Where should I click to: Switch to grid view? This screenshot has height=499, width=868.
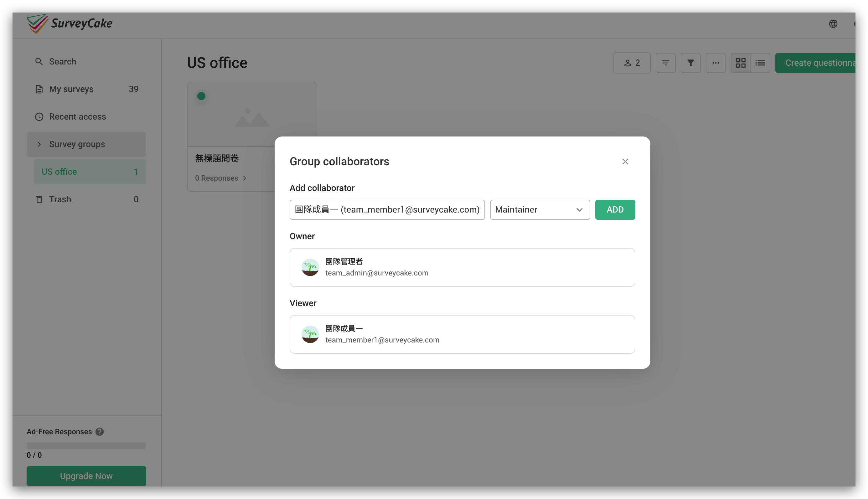click(x=741, y=63)
